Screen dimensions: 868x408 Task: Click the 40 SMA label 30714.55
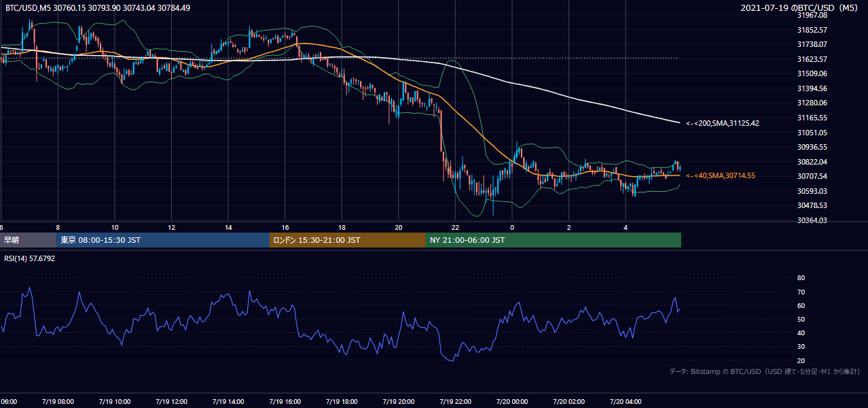721,175
